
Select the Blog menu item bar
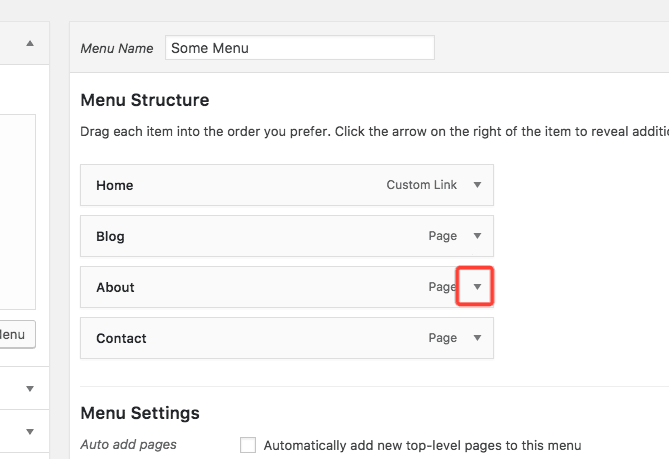[287, 236]
